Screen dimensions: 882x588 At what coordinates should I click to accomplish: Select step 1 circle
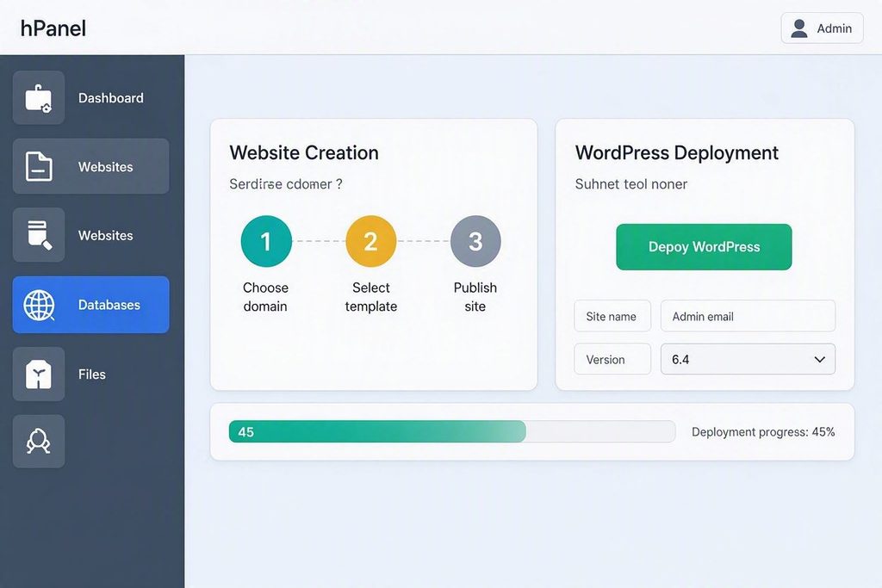point(266,241)
